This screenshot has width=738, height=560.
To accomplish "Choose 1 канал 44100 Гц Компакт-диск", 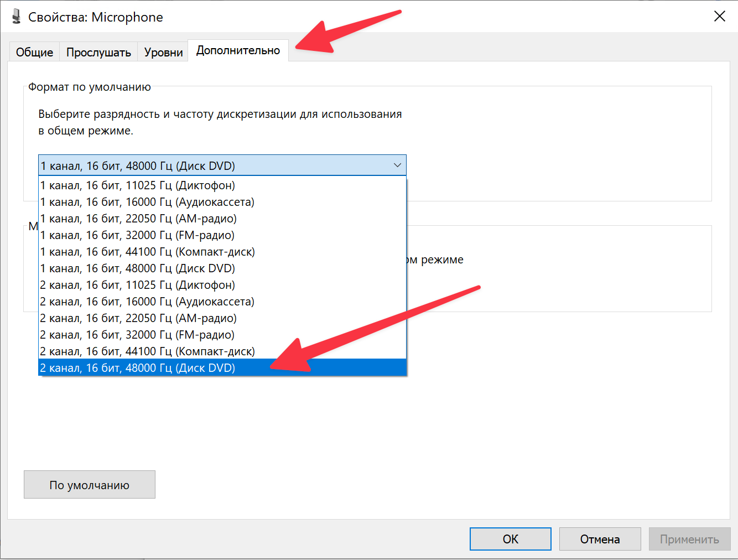I will pyautogui.click(x=148, y=252).
